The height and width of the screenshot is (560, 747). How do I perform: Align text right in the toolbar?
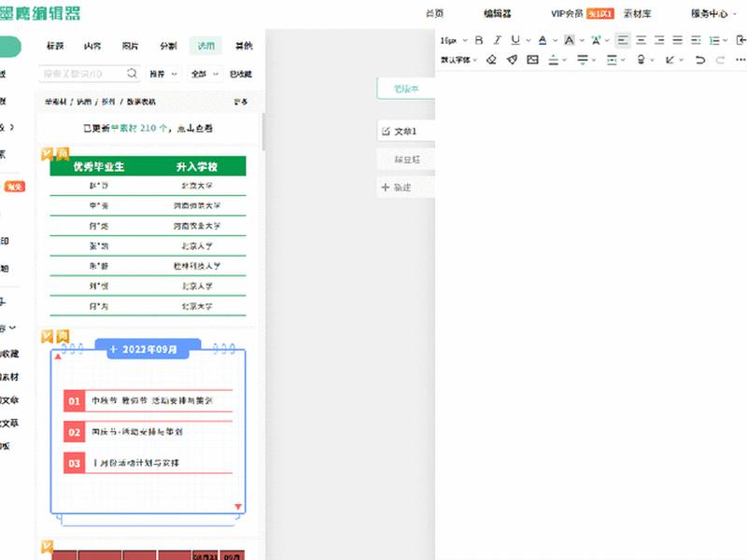(x=659, y=40)
